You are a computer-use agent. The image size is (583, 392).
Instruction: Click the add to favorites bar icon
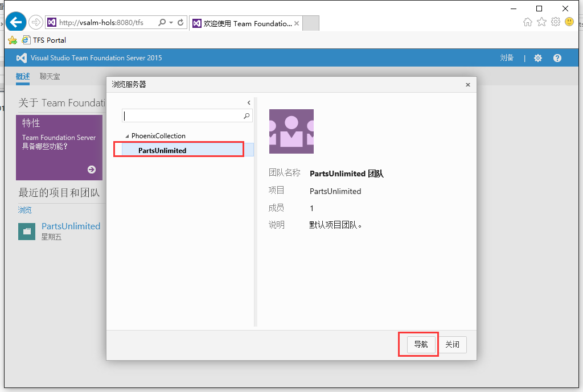pos(13,40)
